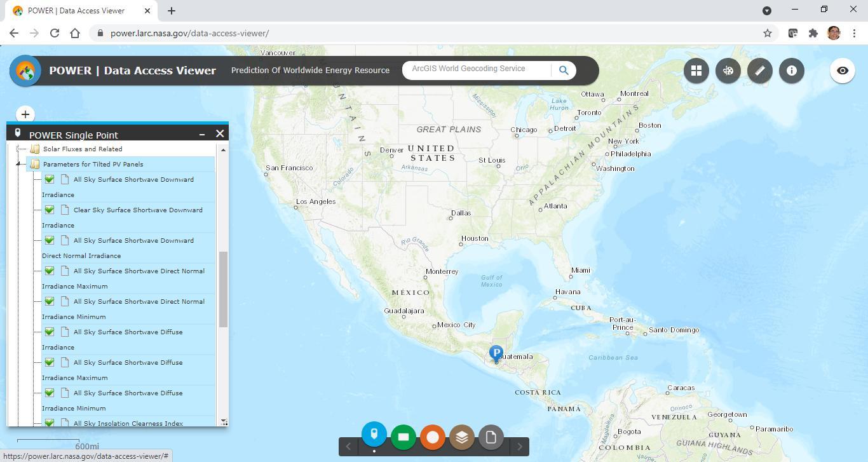
Task: Click the extension icon beside the bookmark star
Action: point(793,33)
